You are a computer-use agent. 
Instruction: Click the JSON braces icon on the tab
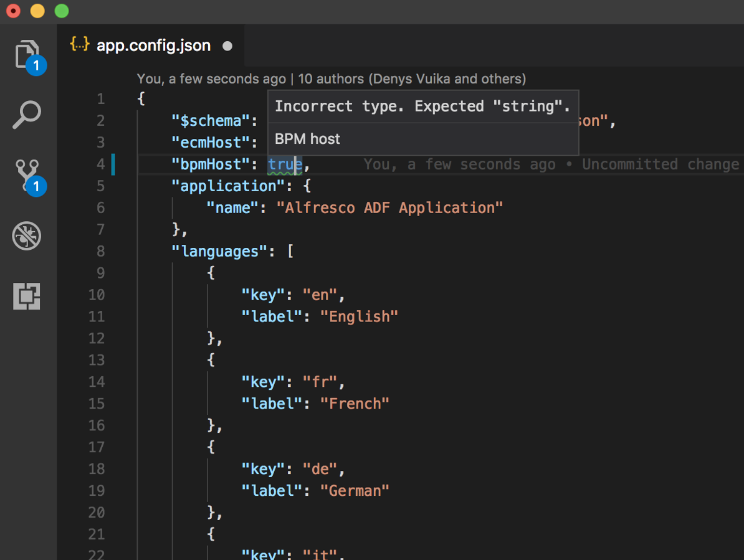pos(80,45)
